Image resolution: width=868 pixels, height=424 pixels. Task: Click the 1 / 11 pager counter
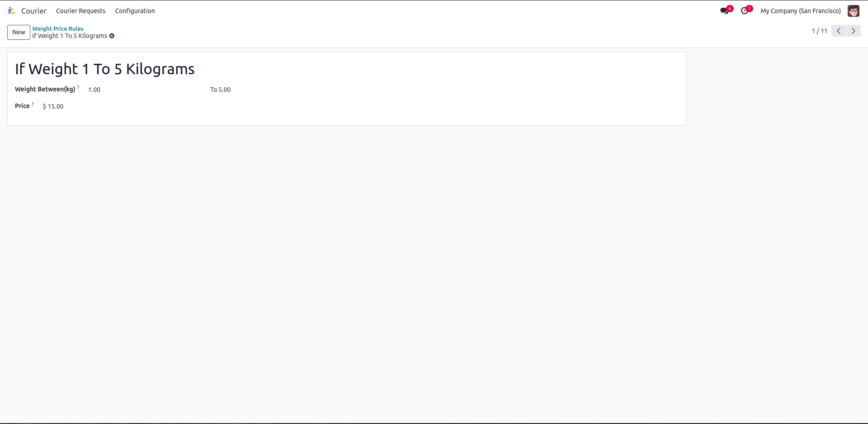(x=819, y=31)
